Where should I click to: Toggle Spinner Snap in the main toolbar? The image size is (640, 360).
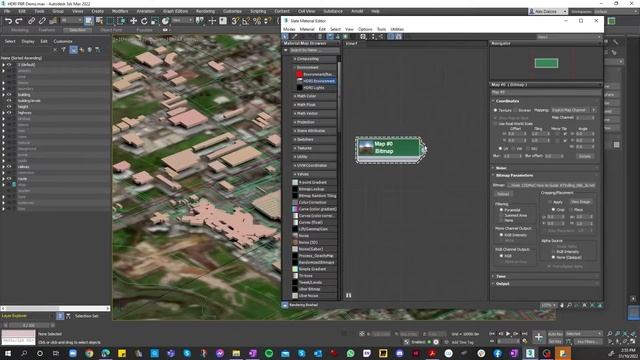pyautogui.click(x=267, y=21)
